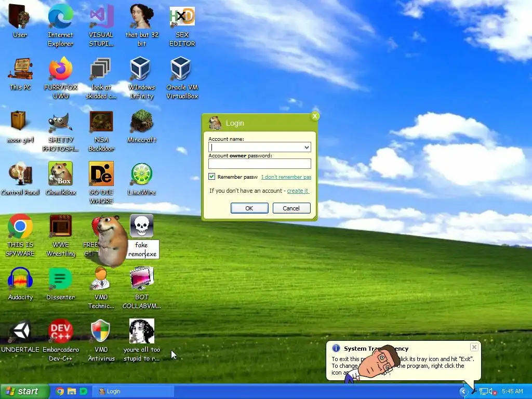Screen dimensions: 532x399
Task: Select the WWE Wrestling icon
Action: [60, 226]
